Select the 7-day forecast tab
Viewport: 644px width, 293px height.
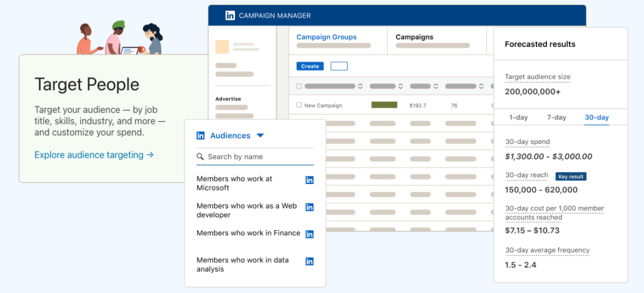pyautogui.click(x=556, y=118)
